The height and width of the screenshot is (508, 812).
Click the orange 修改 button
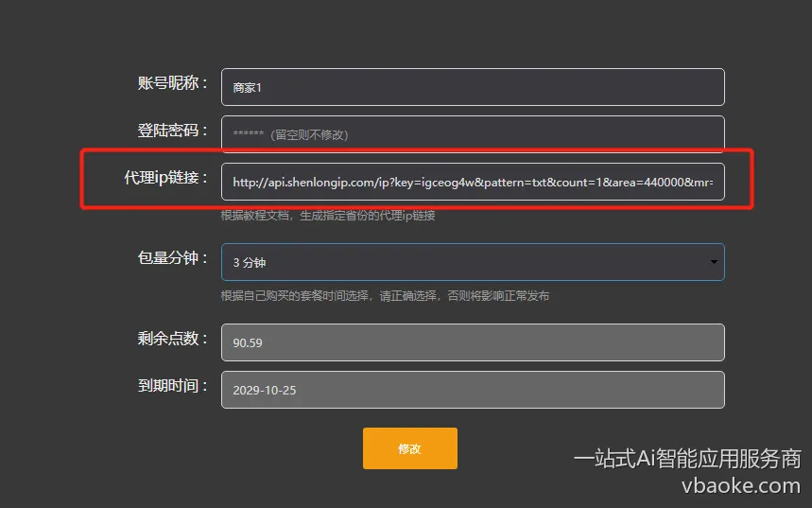point(409,448)
